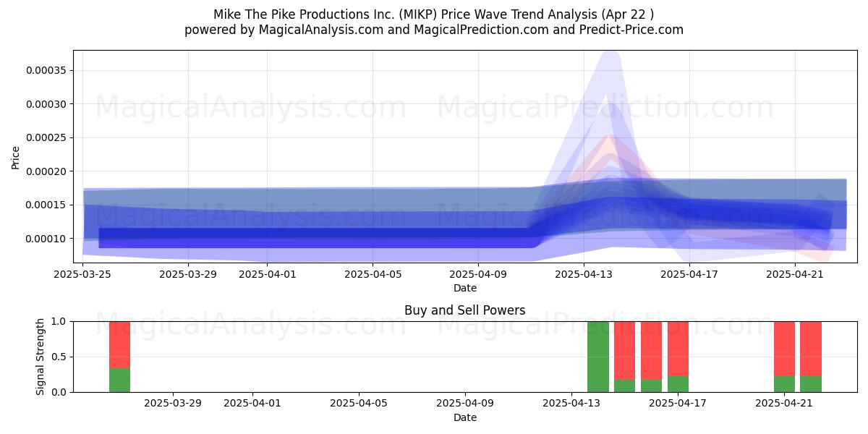Click the green part of the first bar before 2025-03-29
Viewport: 868px width, 434px height.
point(120,380)
